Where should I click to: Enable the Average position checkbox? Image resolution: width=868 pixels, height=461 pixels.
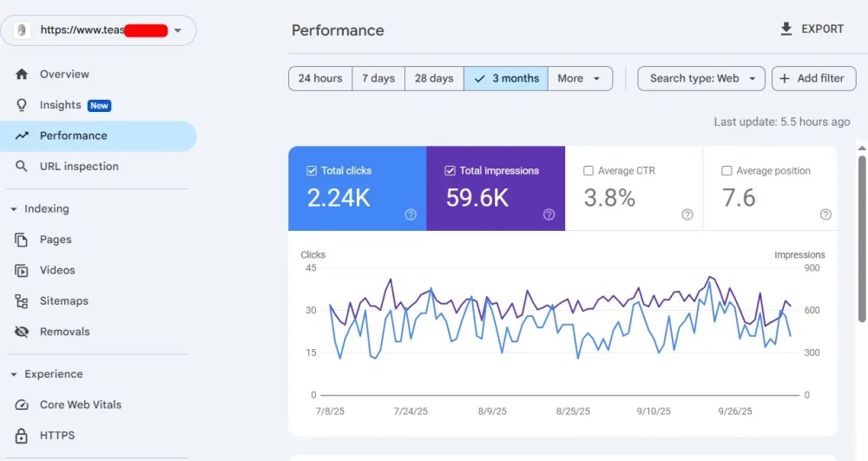[x=727, y=171]
